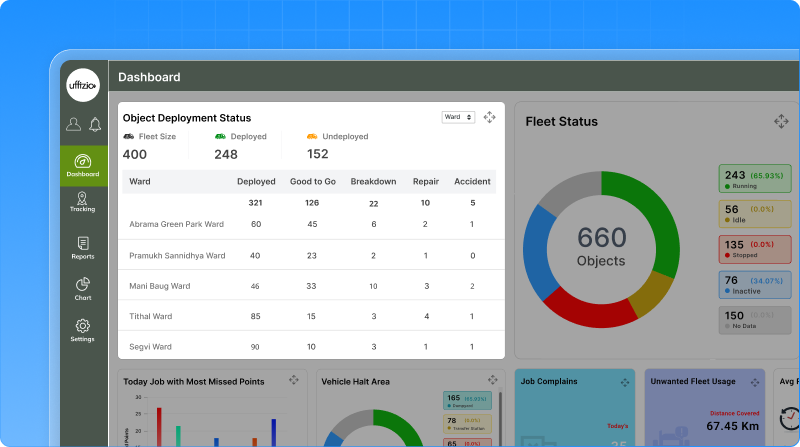The width and height of the screenshot is (800, 447).
Task: Click move icon on Job Complains card
Action: coord(625,381)
